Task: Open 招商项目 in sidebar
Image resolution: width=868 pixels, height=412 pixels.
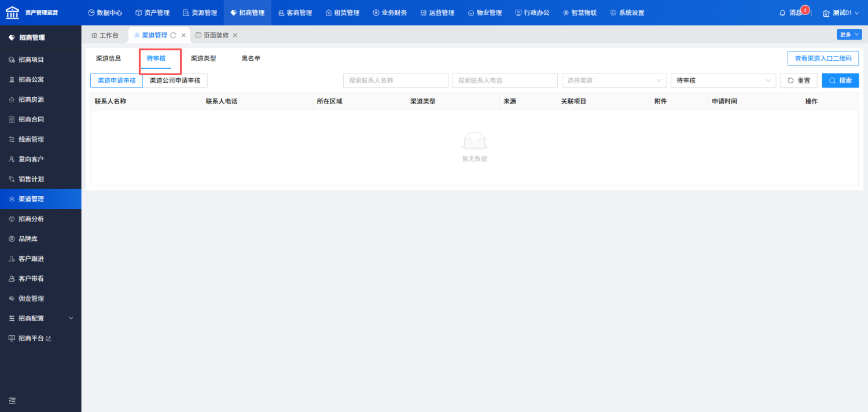Action: (x=41, y=60)
